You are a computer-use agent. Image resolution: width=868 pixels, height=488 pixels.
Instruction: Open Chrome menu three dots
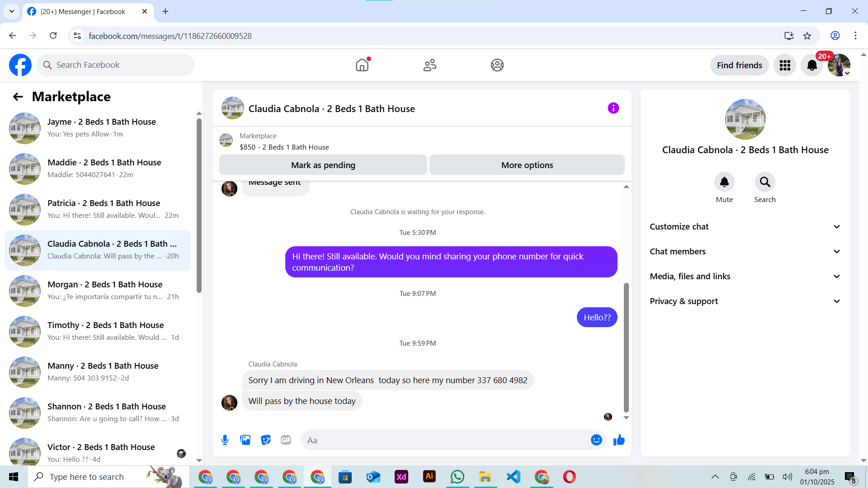coord(855,36)
